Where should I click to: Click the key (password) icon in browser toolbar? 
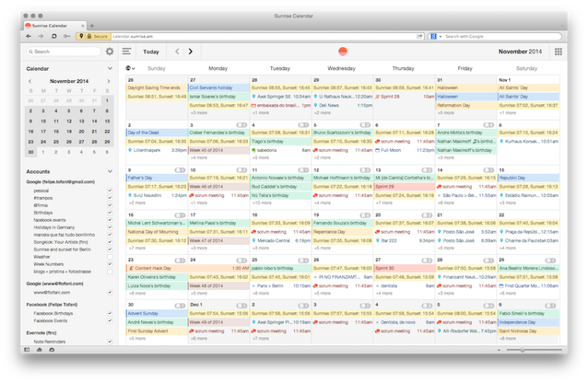[67, 36]
